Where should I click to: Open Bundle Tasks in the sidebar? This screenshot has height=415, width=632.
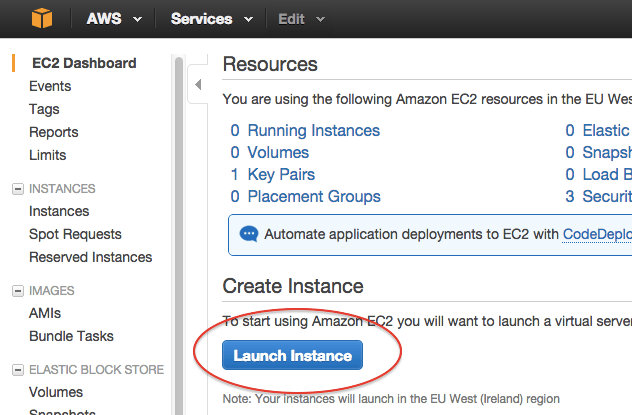[71, 336]
